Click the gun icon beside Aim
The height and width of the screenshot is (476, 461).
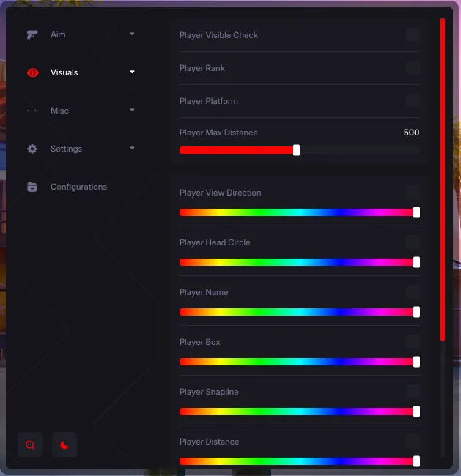(x=32, y=34)
